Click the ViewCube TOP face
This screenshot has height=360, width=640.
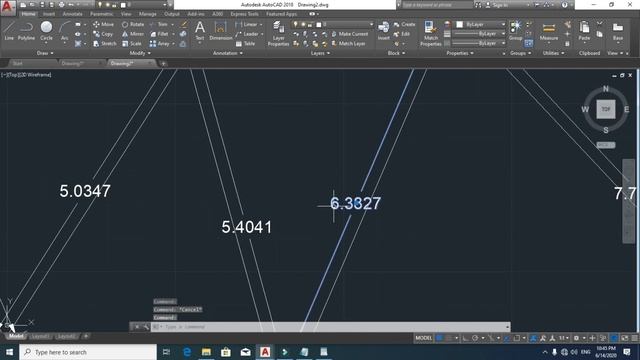tap(606, 109)
